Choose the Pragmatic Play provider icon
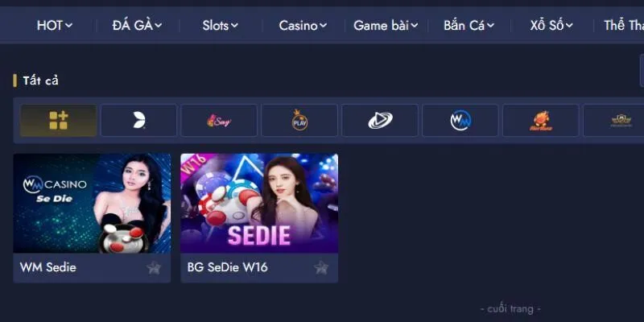 point(299,120)
